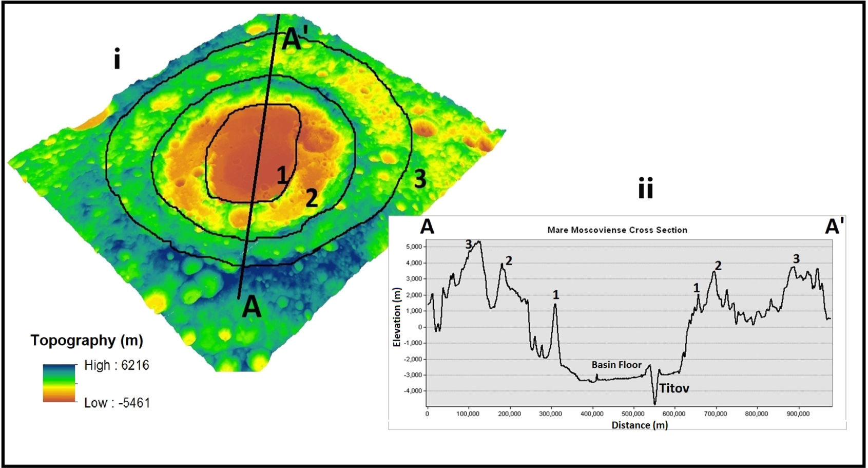Viewport: 868px width, 468px height.
Task: Click peak label 3 on the chart's left side
Action: pos(468,245)
